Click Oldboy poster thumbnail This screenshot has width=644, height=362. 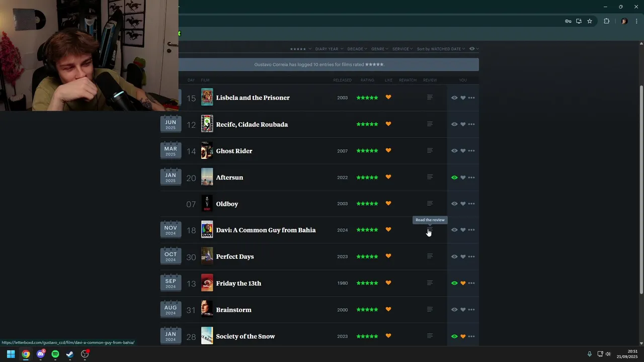click(x=207, y=204)
